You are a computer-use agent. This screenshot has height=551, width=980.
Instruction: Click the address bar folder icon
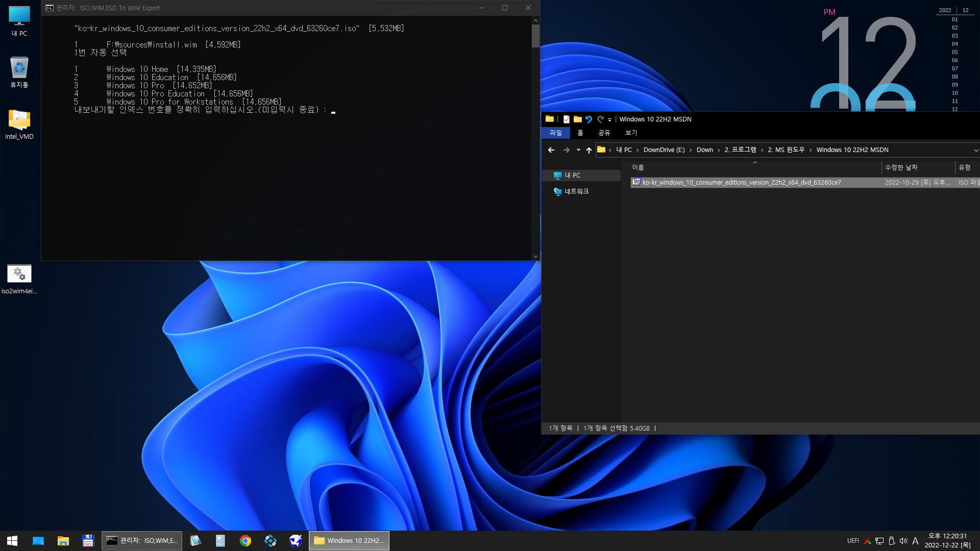pos(601,149)
